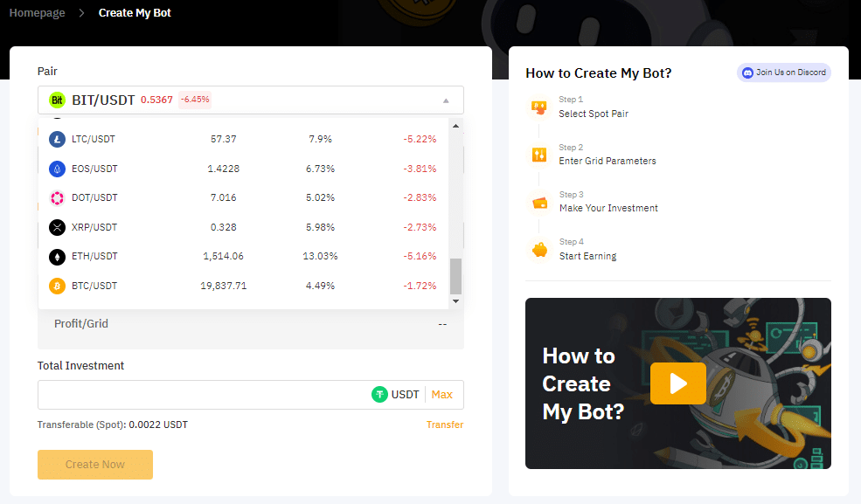Click the Create Now button

click(x=95, y=465)
